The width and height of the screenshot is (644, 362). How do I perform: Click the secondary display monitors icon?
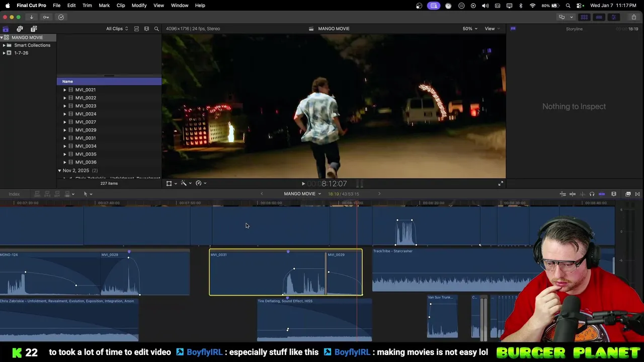pyautogui.click(x=562, y=17)
